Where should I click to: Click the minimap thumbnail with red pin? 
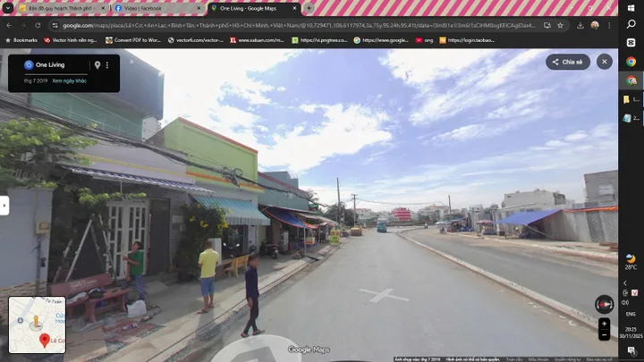(x=37, y=324)
